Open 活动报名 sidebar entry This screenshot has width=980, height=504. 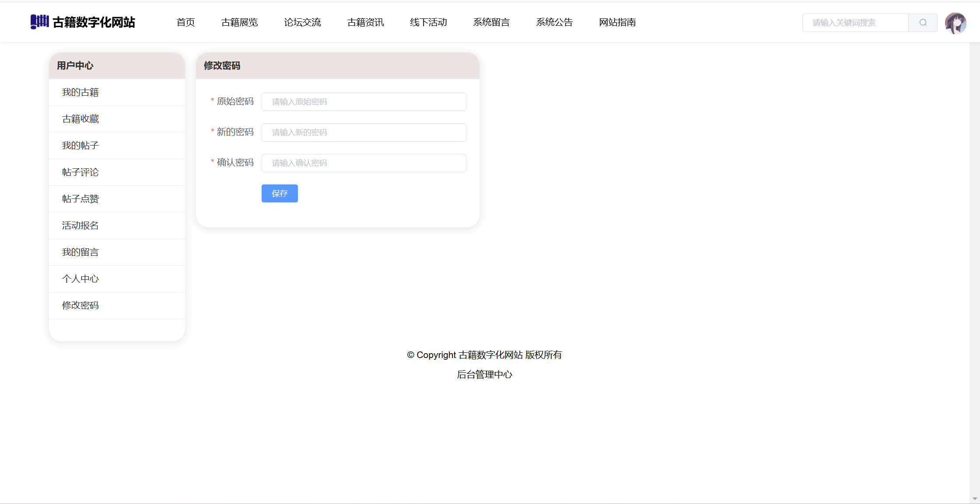(x=80, y=226)
